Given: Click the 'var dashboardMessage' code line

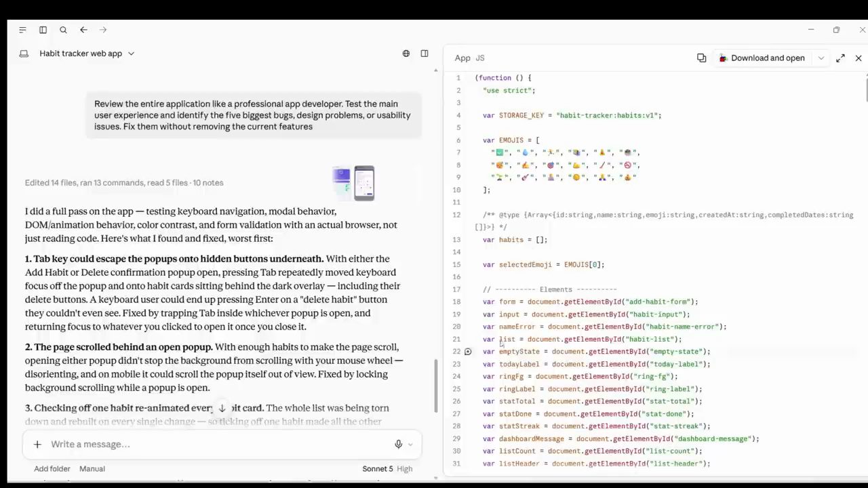Looking at the screenshot, I should pos(620,439).
